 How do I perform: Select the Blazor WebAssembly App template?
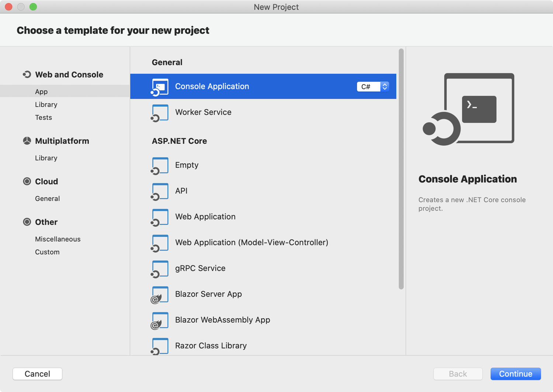[263, 320]
